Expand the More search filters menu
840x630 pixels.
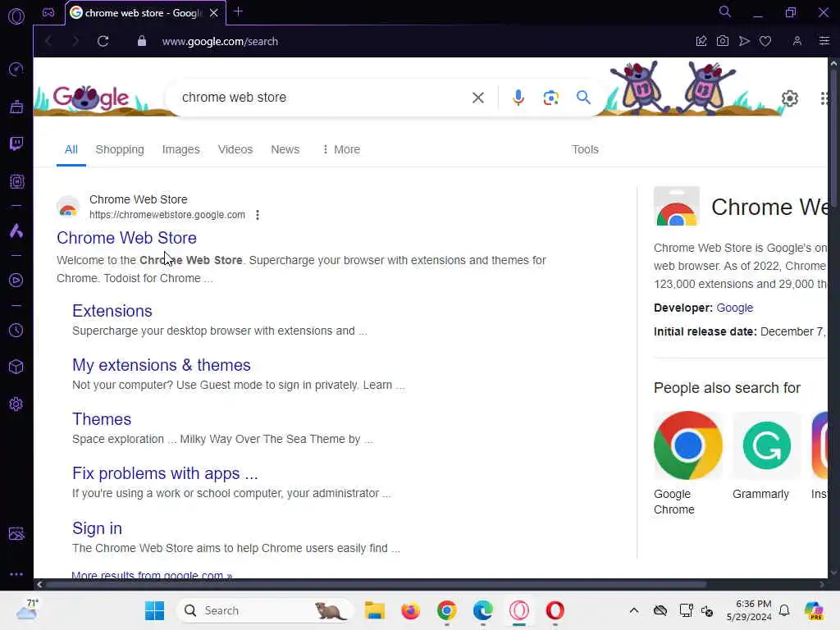(x=340, y=149)
